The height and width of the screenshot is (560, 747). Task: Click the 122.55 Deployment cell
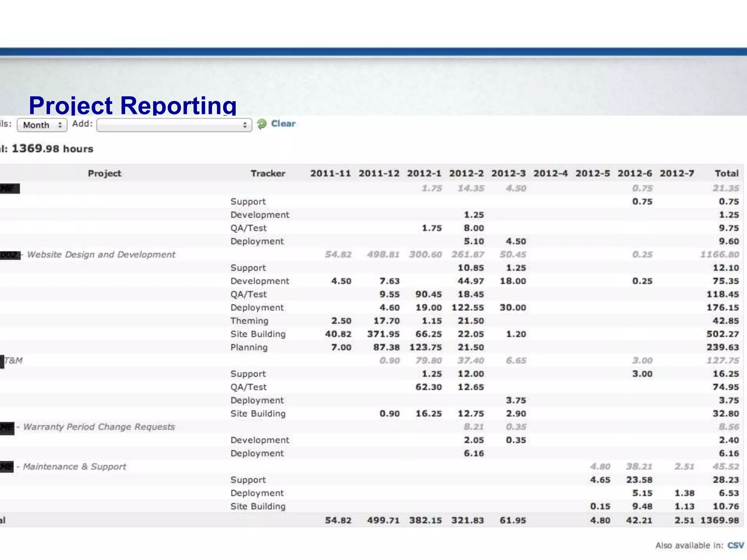[468, 308]
